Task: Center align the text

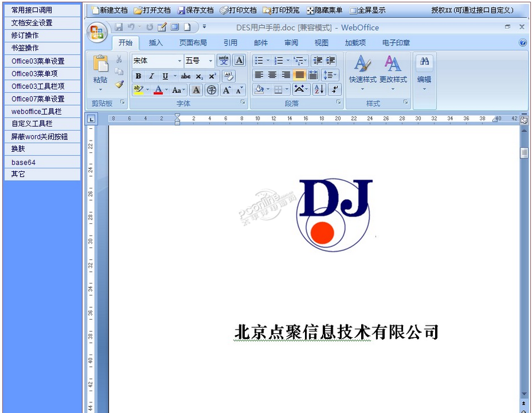Action: [272, 75]
